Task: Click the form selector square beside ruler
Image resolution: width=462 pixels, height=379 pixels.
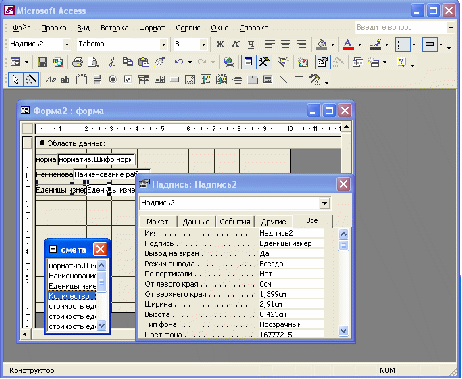Action: pos(27,128)
